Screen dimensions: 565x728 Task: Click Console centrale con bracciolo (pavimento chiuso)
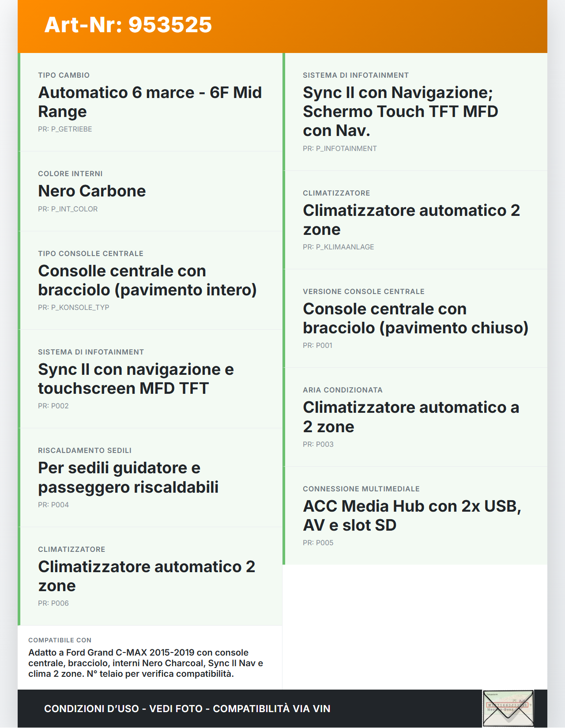click(415, 318)
